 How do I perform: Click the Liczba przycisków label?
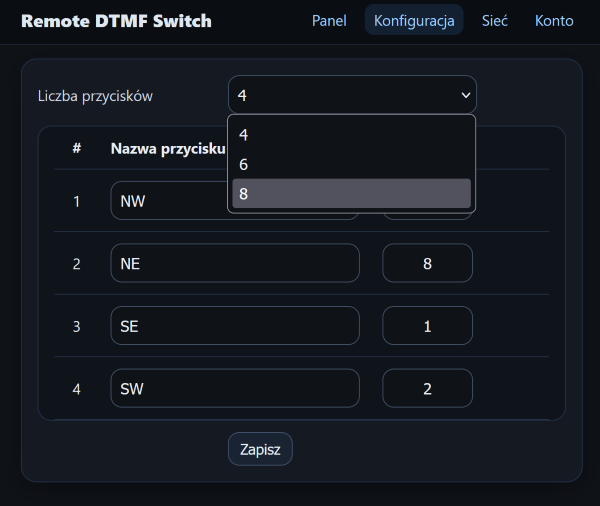coord(95,96)
